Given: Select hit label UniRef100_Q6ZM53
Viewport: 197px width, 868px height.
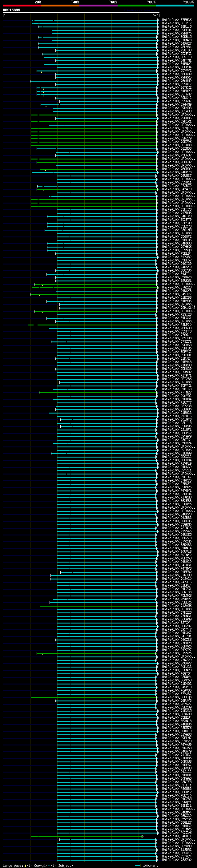Looking at the screenshot, I should point(176,149).
